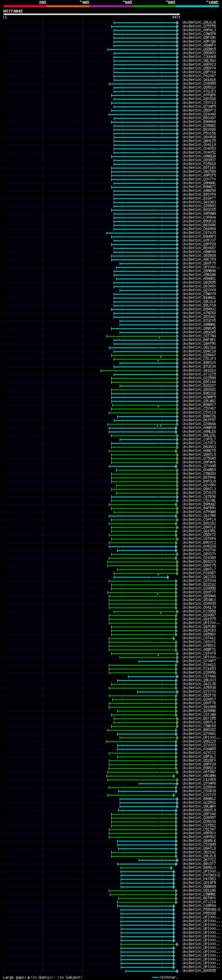This screenshot has width=222, height=980.
Task: Click the red ~20% identity legend segment
Action: coord(25,6)
